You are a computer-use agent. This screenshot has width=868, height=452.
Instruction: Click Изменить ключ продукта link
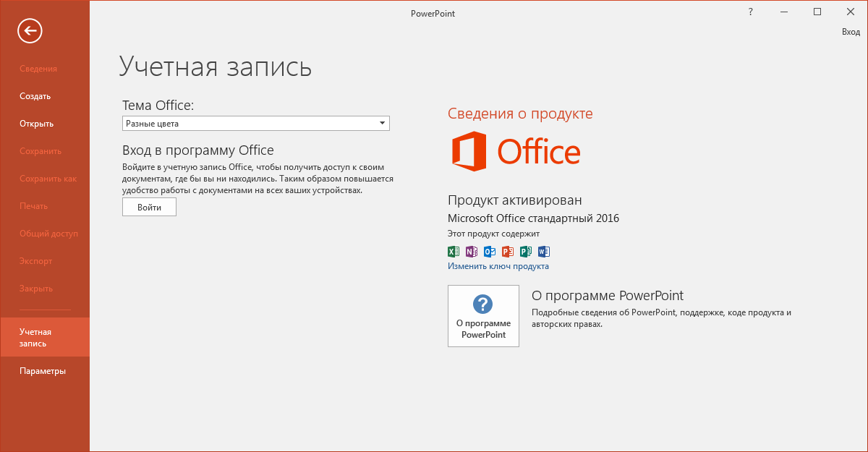pyautogui.click(x=498, y=266)
